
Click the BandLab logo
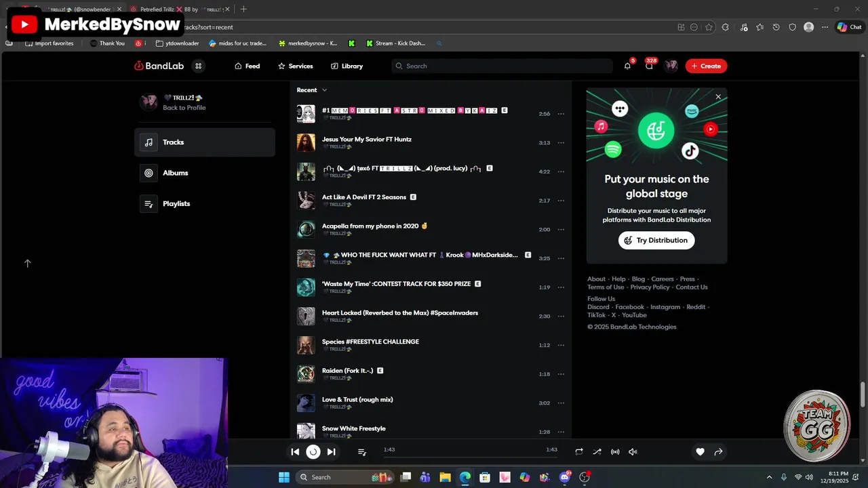159,66
